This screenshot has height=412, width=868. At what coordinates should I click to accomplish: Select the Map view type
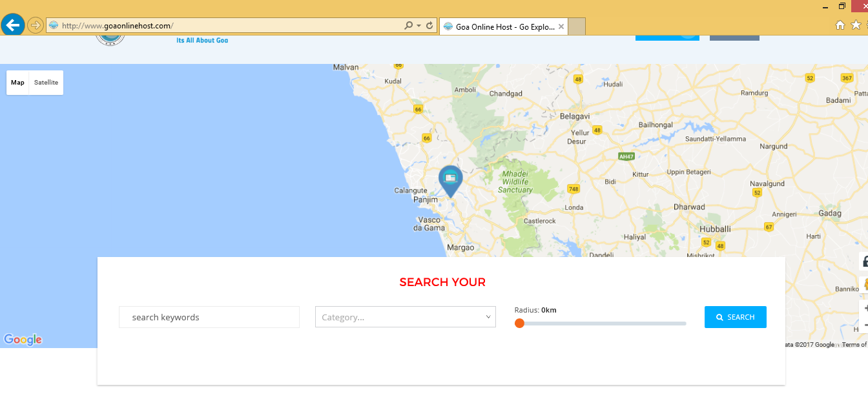(17, 83)
